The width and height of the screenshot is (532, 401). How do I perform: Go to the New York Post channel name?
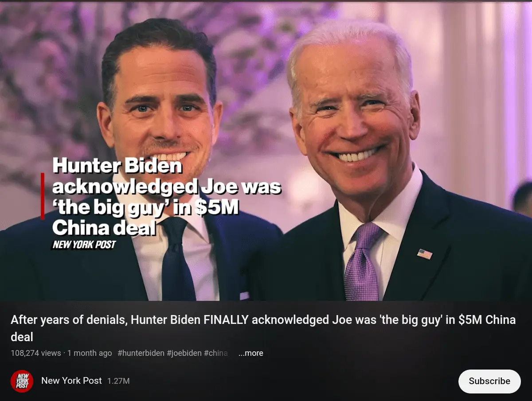point(71,381)
